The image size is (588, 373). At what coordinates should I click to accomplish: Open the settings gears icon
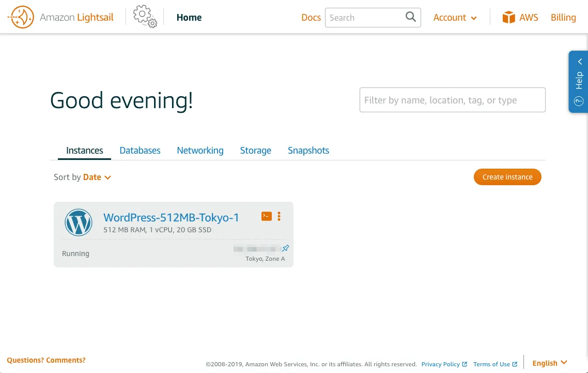coord(145,17)
